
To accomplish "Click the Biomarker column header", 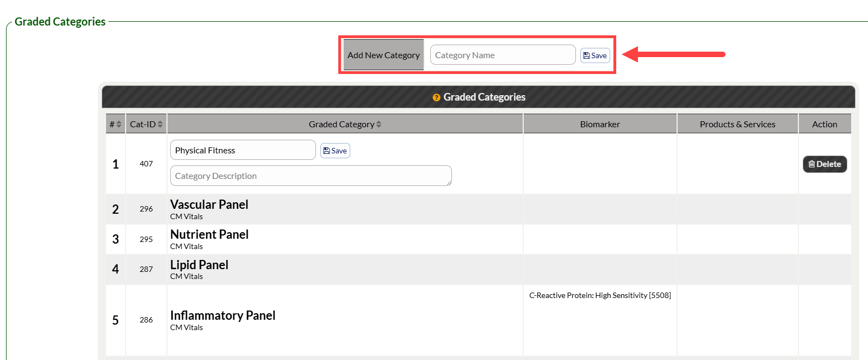I will 600,124.
